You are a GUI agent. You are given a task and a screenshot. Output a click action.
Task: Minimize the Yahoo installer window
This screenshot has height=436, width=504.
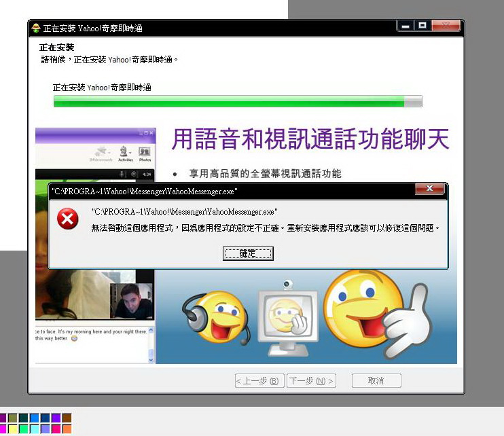tap(406, 25)
